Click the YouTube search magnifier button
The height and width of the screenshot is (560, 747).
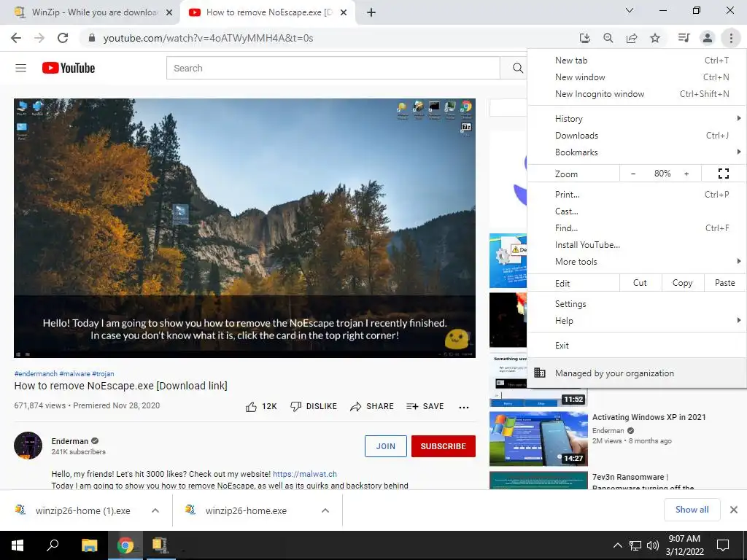coord(517,68)
